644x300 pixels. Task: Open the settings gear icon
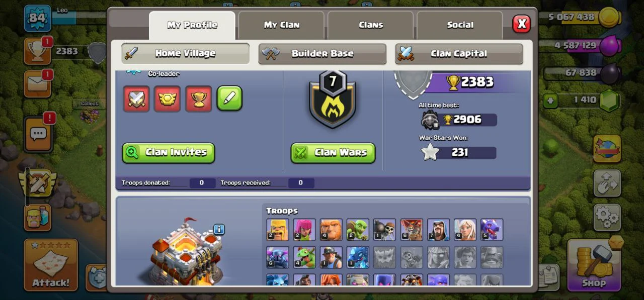tap(607, 218)
